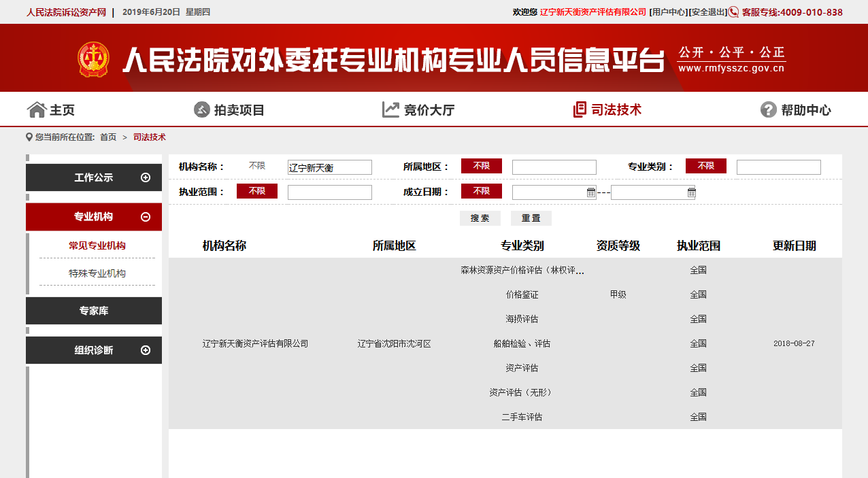
Task: Click the 重置 button
Action: point(531,218)
